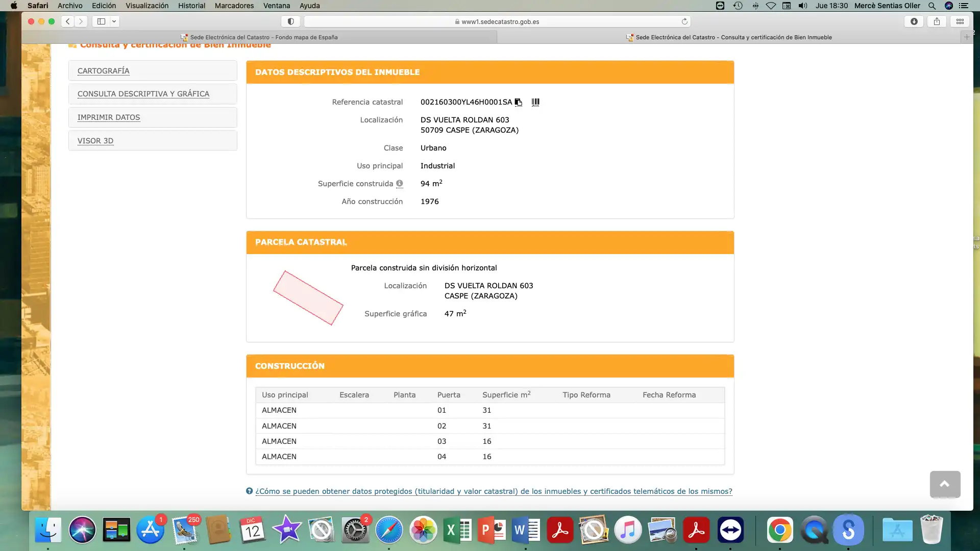Open Spotlight search in the menu bar
This screenshot has width=980, height=551.
click(x=932, y=6)
